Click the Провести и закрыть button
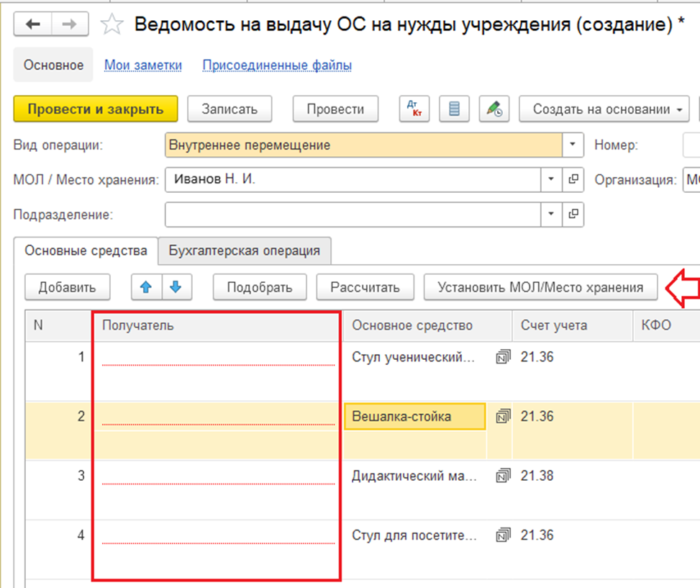Image resolution: width=700 pixels, height=588 pixels. (96, 109)
